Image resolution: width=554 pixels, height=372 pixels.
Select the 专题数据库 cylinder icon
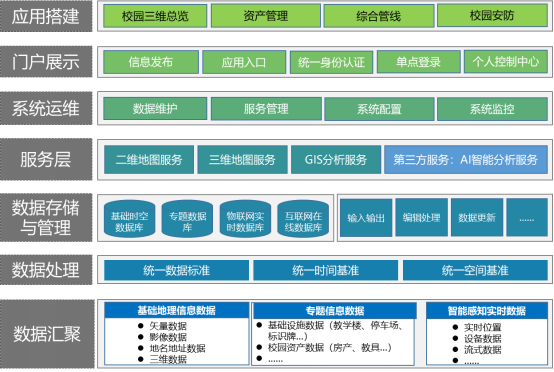pyautogui.click(x=187, y=218)
